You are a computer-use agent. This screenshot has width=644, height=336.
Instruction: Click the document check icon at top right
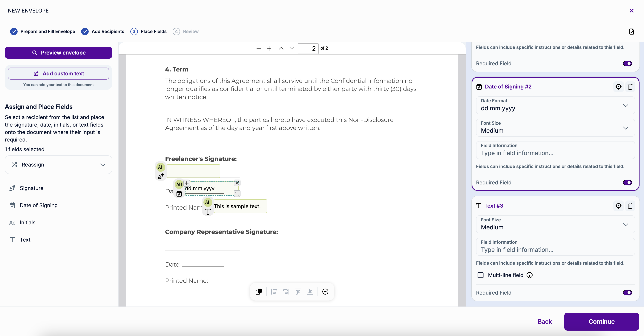pos(631,31)
